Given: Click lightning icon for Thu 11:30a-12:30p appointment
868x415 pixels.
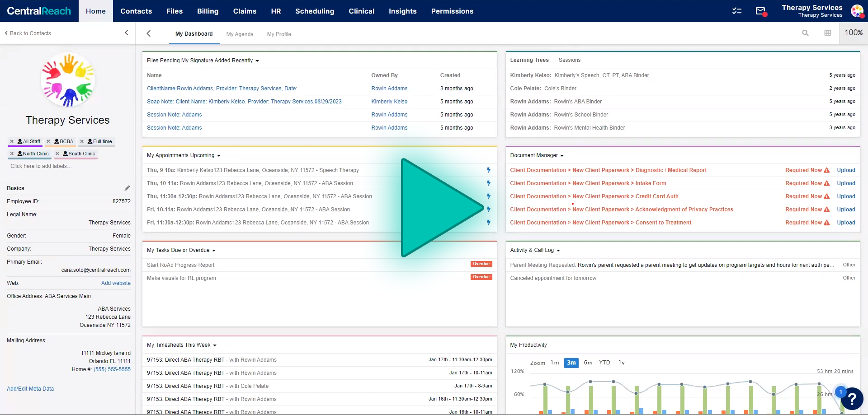Looking at the screenshot, I should [x=489, y=196].
